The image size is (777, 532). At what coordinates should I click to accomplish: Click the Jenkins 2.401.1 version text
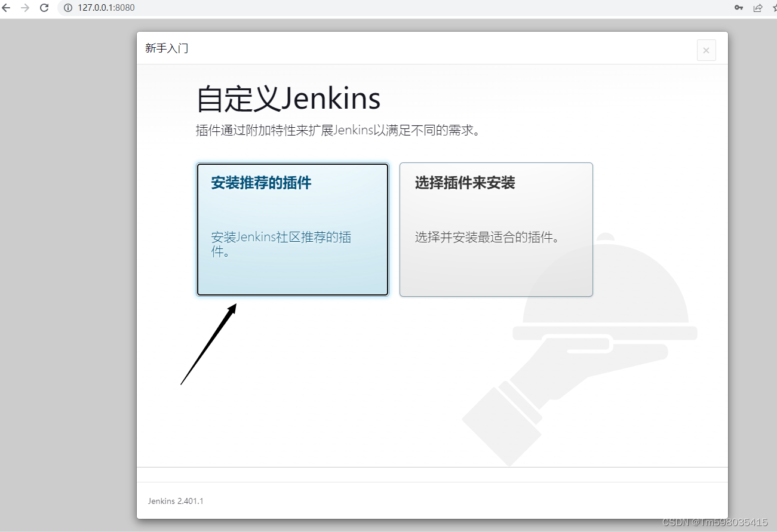[x=176, y=501]
